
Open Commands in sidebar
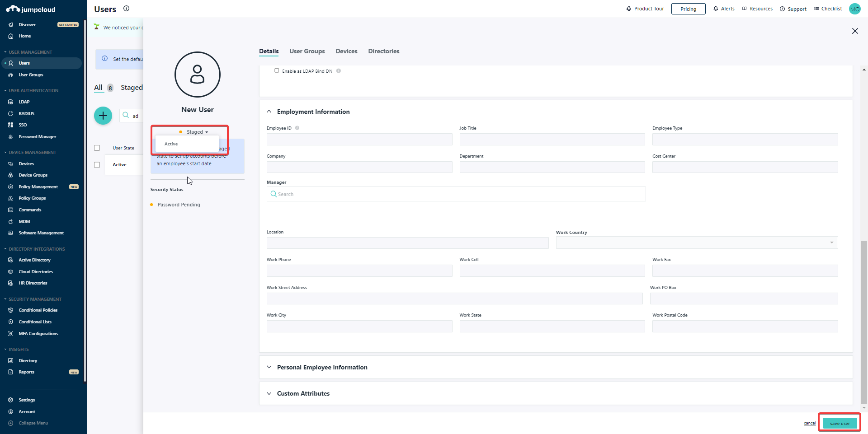30,210
